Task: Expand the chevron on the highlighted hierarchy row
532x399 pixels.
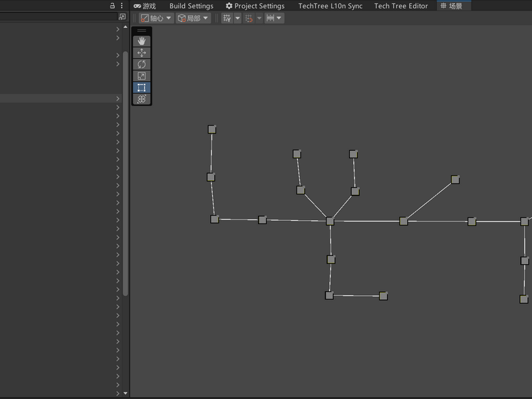Action: [118, 98]
